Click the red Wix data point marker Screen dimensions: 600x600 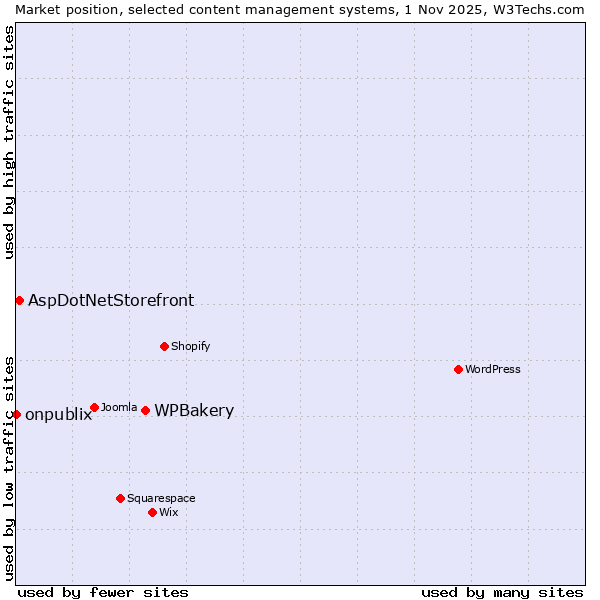pyautogui.click(x=152, y=512)
